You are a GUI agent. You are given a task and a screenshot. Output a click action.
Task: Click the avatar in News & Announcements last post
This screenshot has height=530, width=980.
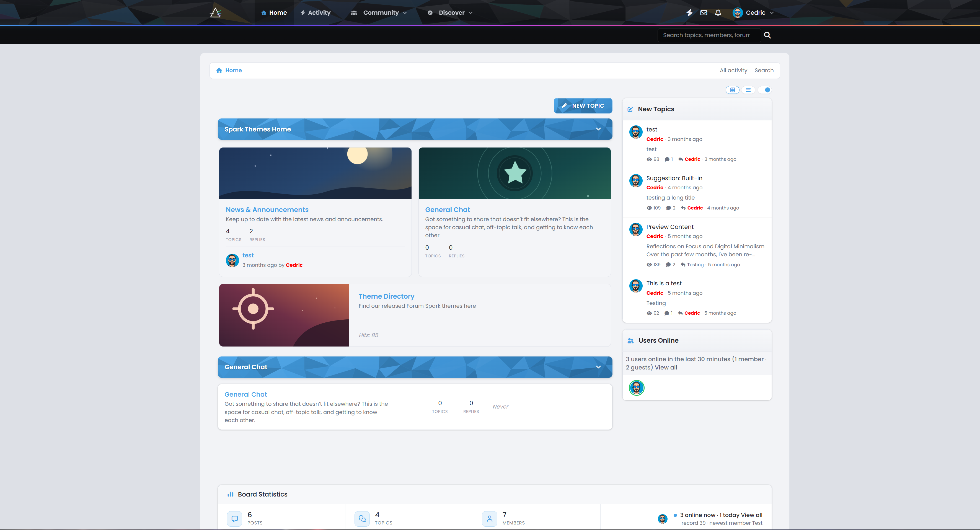click(232, 260)
